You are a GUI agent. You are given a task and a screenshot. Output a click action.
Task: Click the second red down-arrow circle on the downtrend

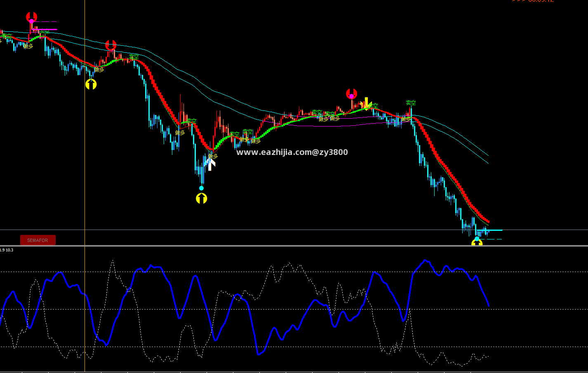(x=111, y=45)
